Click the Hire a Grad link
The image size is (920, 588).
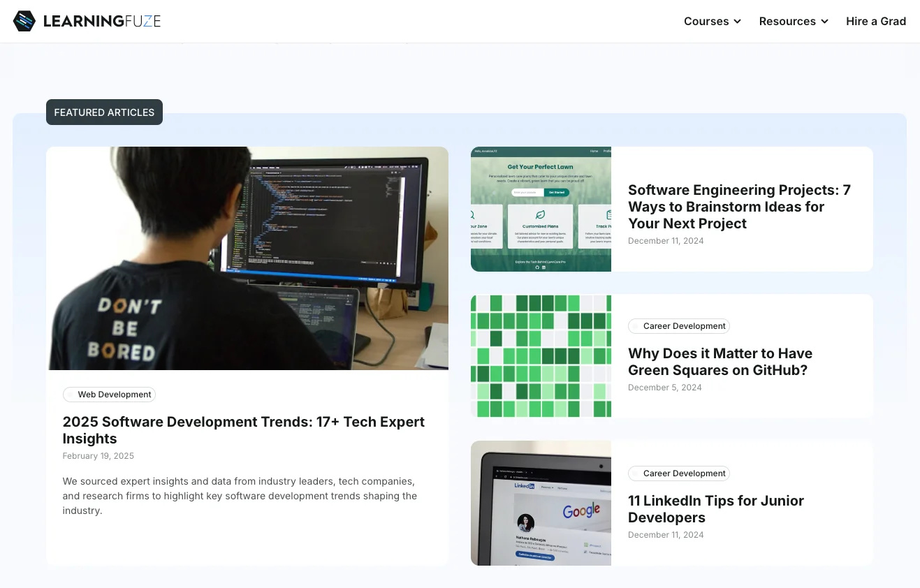876,21
